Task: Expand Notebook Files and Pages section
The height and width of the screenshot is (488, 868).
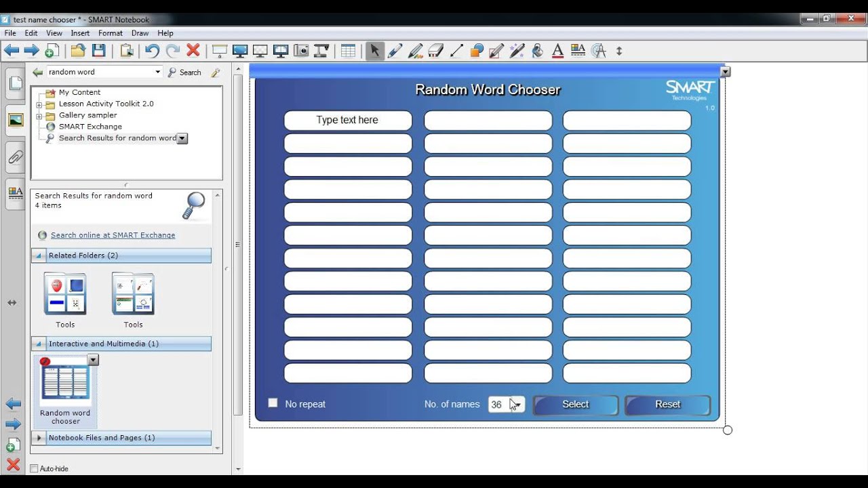Action: [x=39, y=438]
